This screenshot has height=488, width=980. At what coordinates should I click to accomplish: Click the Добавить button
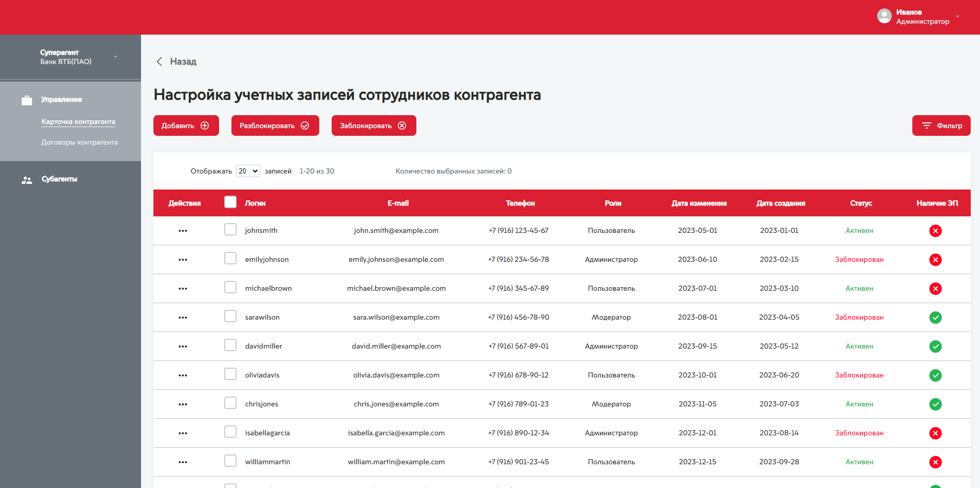tap(186, 125)
